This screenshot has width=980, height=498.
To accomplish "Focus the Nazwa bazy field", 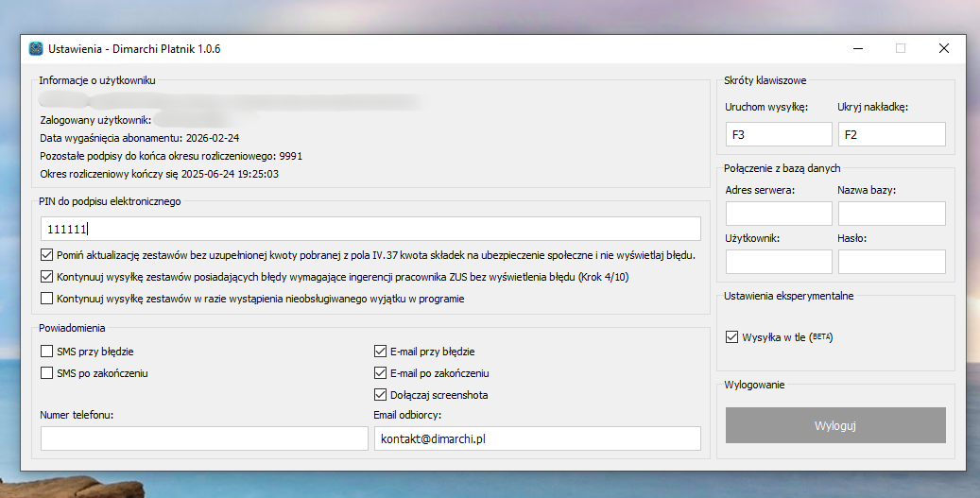I will 892,214.
